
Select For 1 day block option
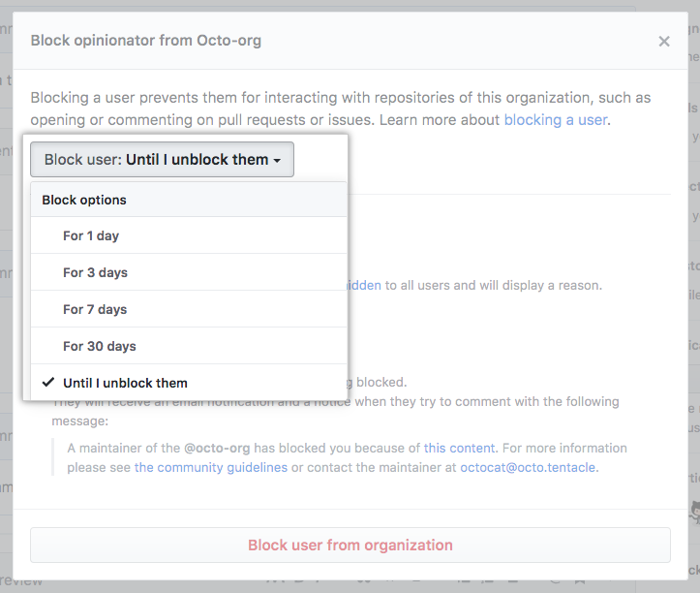pyautogui.click(x=91, y=235)
